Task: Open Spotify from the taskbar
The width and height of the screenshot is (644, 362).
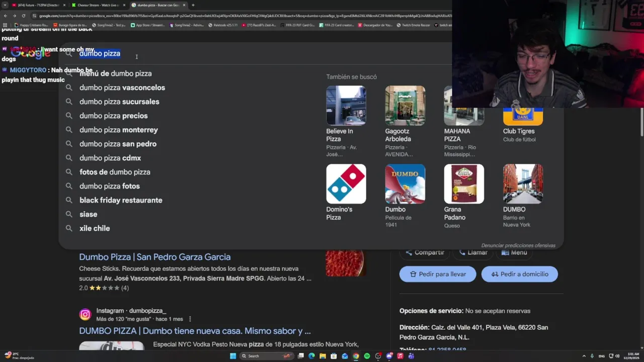Action: [x=367, y=356]
